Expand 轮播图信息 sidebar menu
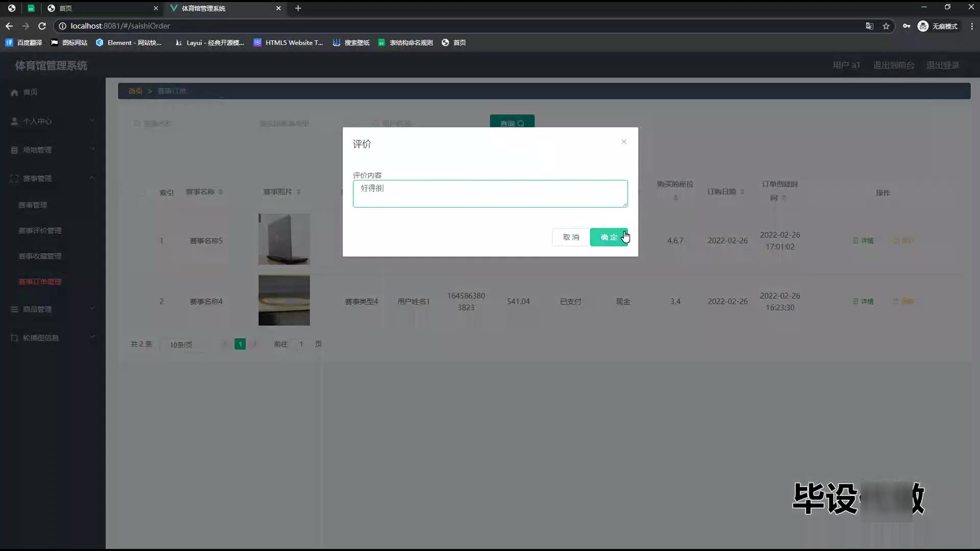This screenshot has height=551, width=980. 53,338
